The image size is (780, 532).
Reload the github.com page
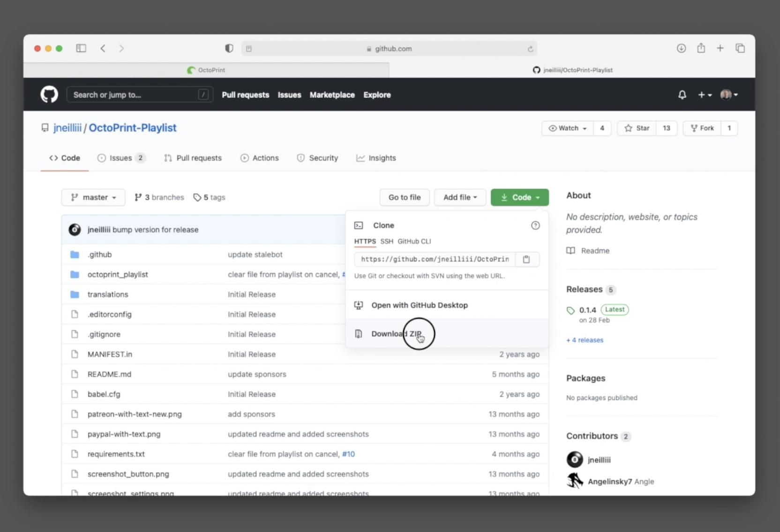pos(530,49)
